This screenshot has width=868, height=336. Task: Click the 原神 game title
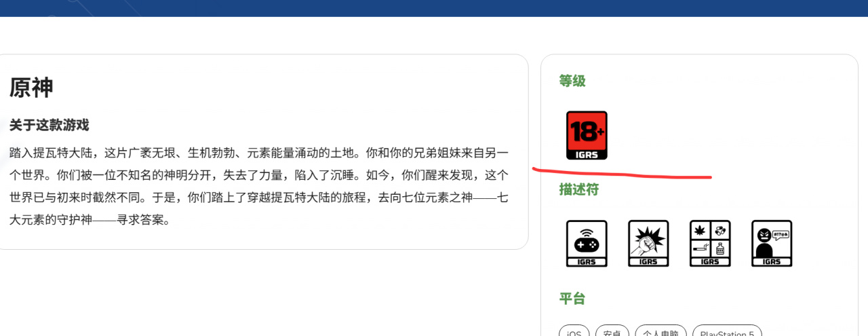31,88
